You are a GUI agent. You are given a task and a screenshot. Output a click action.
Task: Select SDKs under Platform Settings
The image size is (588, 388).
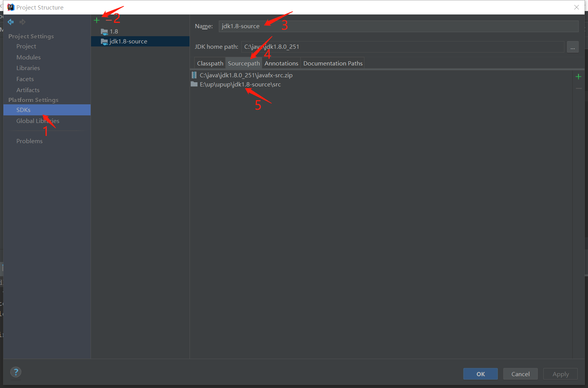pos(47,110)
